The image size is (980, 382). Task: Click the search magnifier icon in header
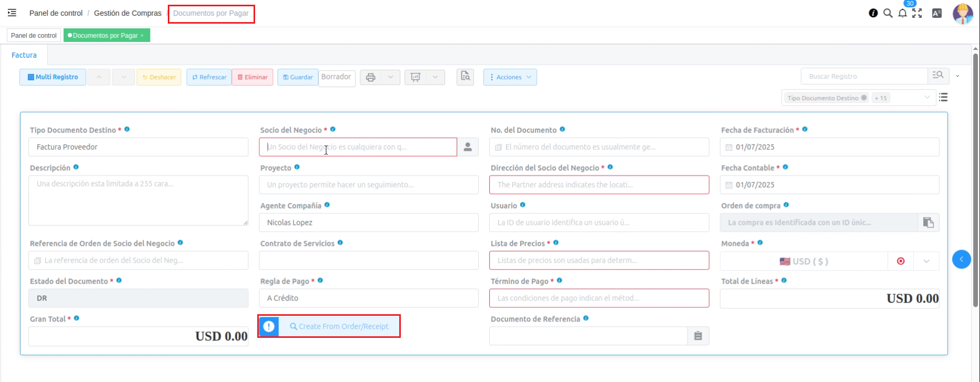pyautogui.click(x=888, y=14)
